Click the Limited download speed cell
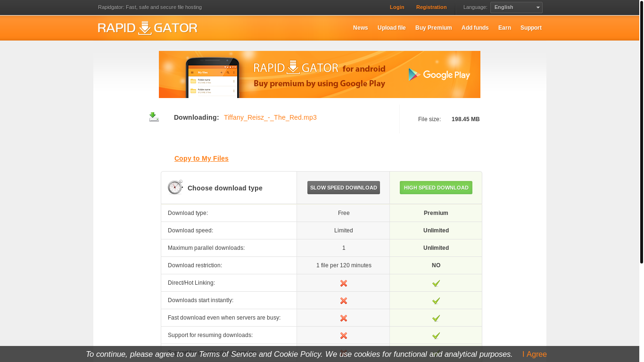The width and height of the screenshot is (644, 362). [344, 230]
